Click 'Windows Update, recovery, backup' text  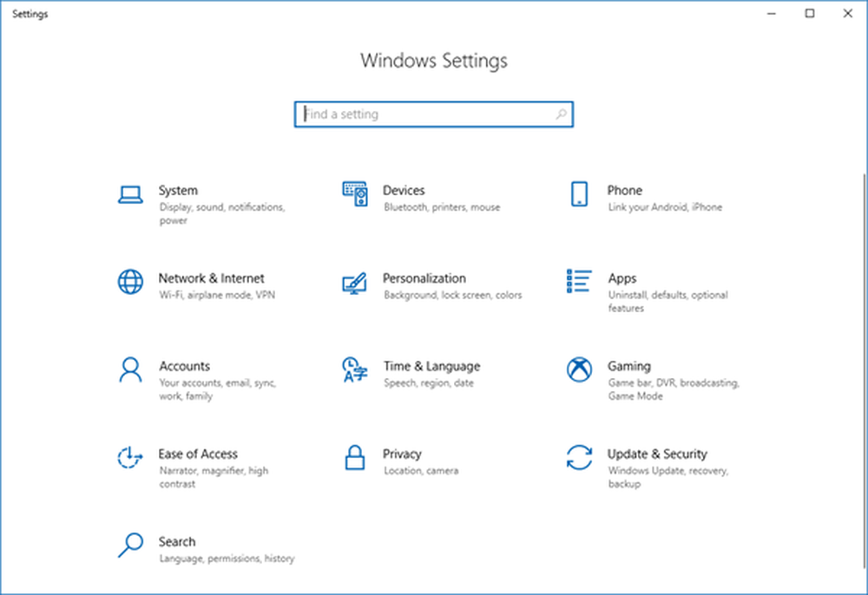click(668, 477)
